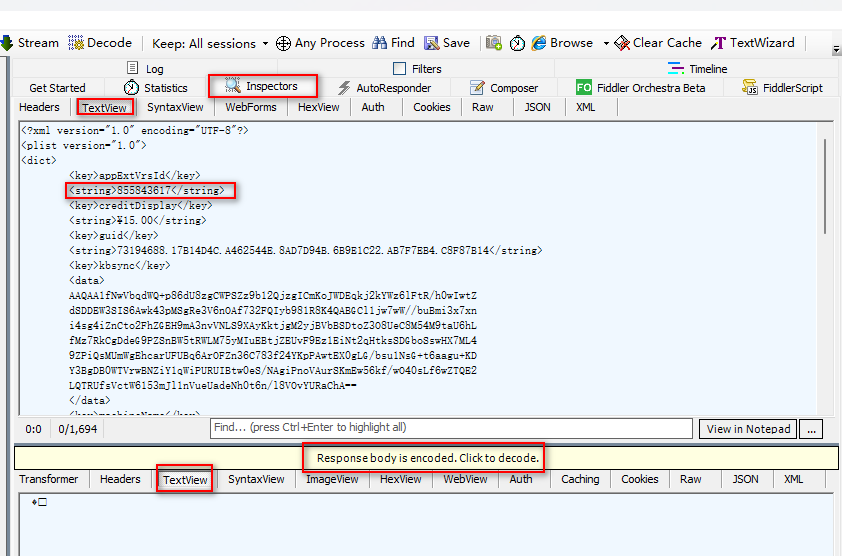Viewport: 842px width, 556px height.
Task: Select the response TextView tab
Action: point(185,479)
